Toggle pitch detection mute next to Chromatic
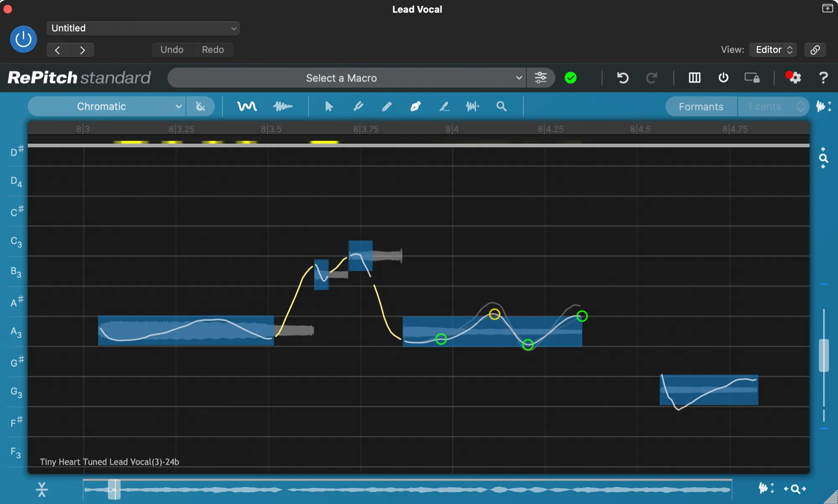 (x=200, y=106)
